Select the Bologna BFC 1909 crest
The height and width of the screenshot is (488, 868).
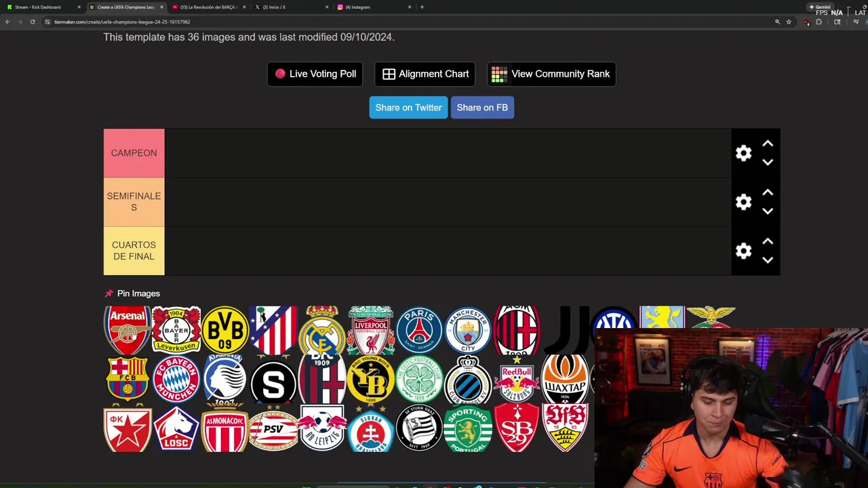pyautogui.click(x=322, y=379)
